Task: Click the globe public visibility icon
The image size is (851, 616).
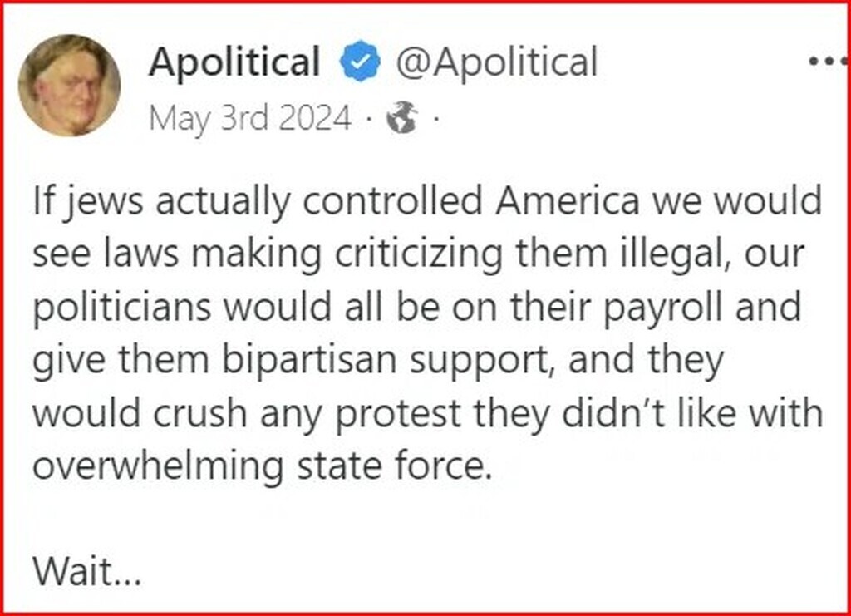Action: [x=402, y=121]
